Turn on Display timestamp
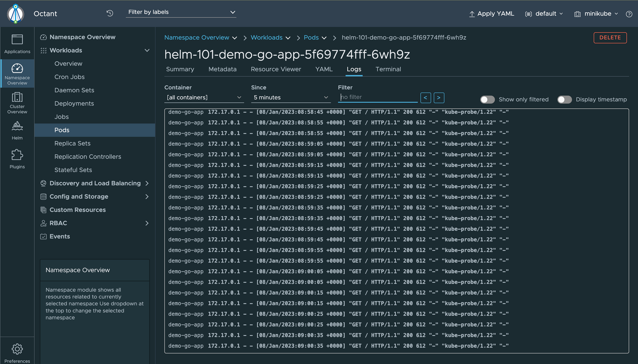Screen dimensions: 638x364 (x=565, y=99)
